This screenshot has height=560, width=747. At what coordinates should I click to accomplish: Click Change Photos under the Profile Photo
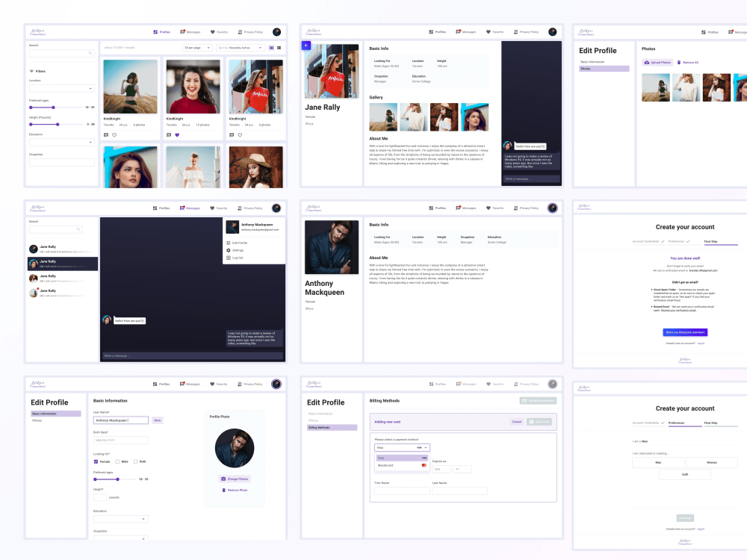235,479
